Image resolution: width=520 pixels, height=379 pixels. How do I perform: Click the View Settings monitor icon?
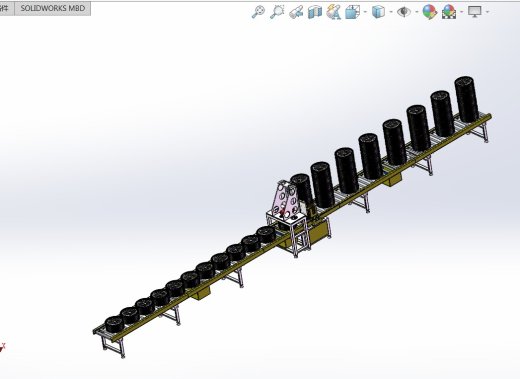tap(475, 12)
